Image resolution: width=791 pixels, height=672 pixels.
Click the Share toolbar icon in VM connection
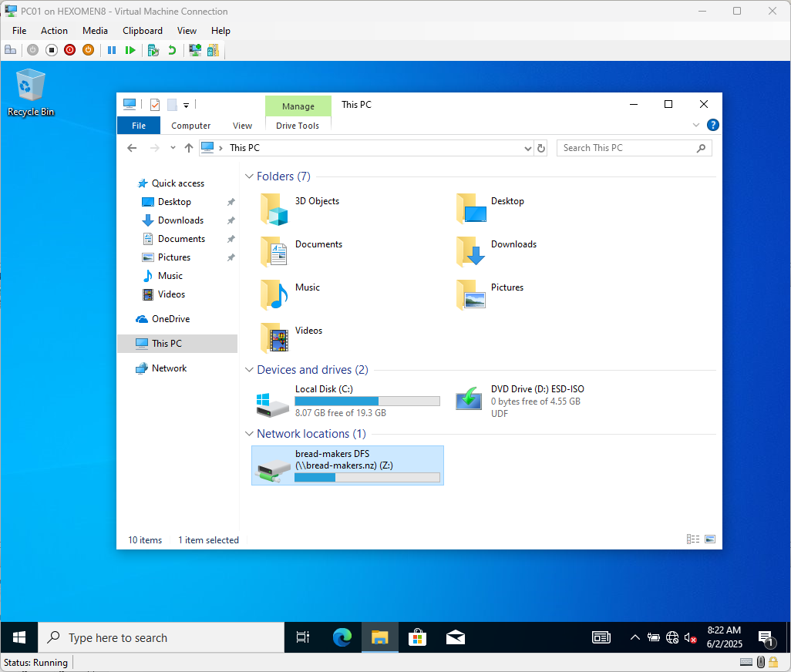pyautogui.click(x=214, y=50)
